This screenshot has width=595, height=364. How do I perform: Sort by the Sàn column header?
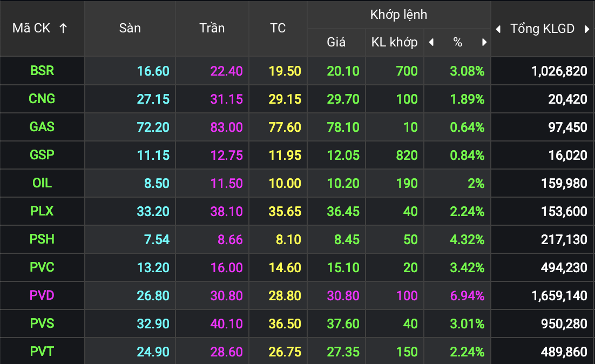(130, 29)
